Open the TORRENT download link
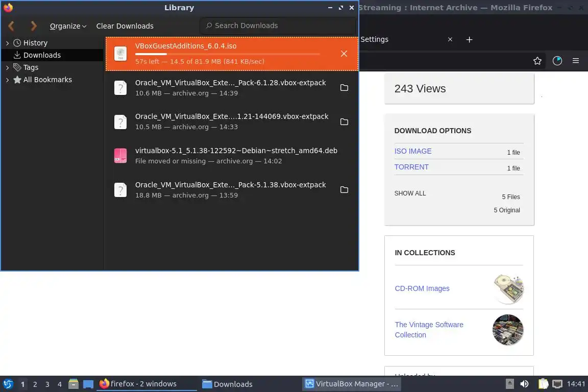588x392 pixels. (x=411, y=167)
